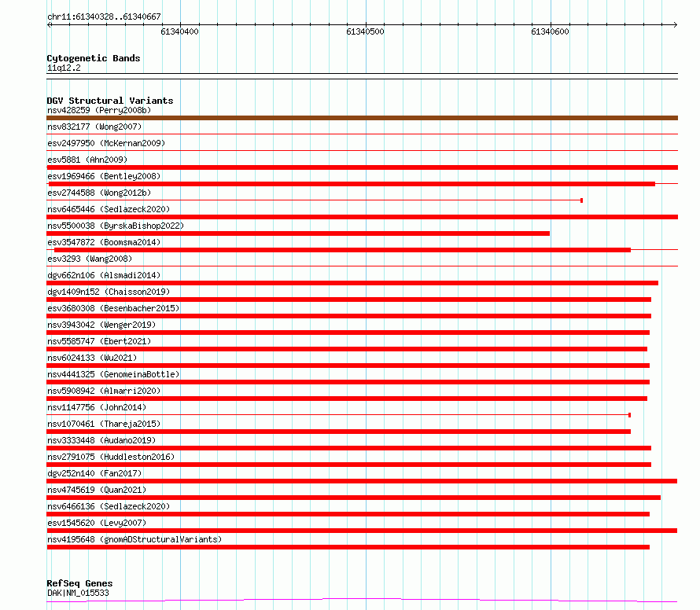Open nsv4441325 (GenomeinaBottle) entry

coord(113,374)
